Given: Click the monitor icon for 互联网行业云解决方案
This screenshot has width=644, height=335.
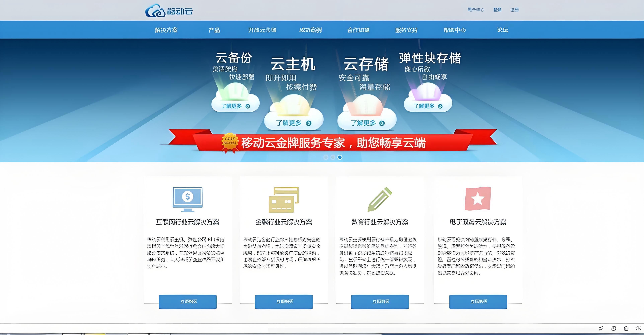Looking at the screenshot, I should pyautogui.click(x=187, y=199).
